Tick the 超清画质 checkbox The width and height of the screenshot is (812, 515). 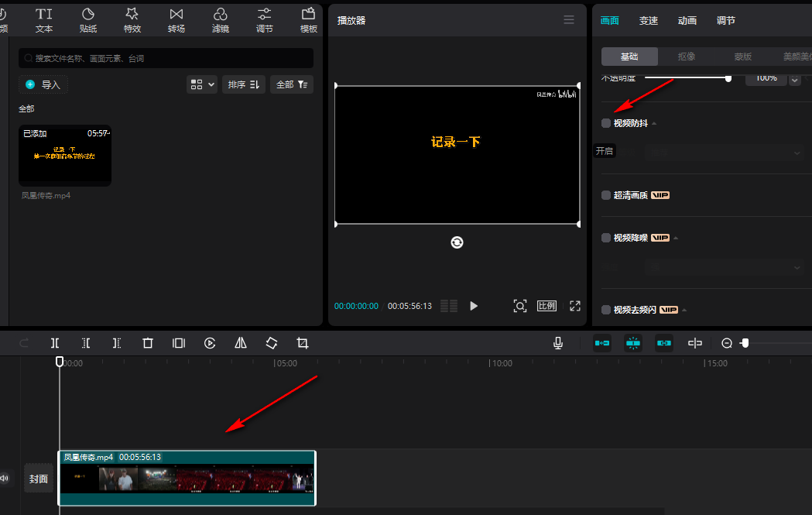(606, 195)
